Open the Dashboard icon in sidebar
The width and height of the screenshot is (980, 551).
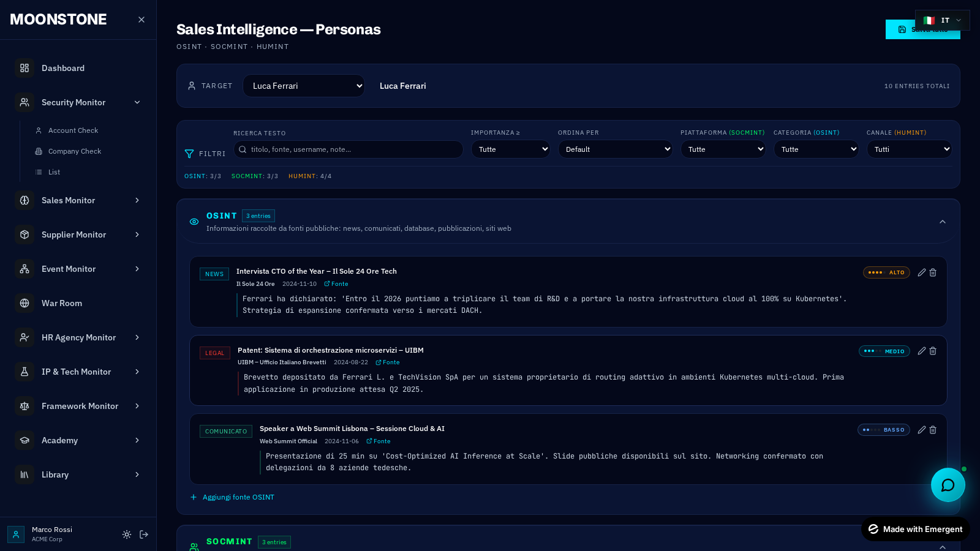[24, 68]
